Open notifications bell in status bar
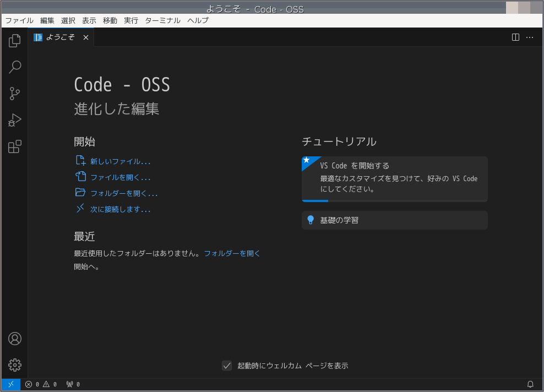Image resolution: width=544 pixels, height=392 pixels. point(530,384)
